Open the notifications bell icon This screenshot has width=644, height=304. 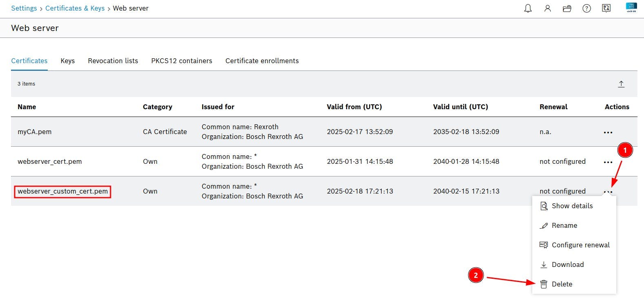click(x=528, y=8)
